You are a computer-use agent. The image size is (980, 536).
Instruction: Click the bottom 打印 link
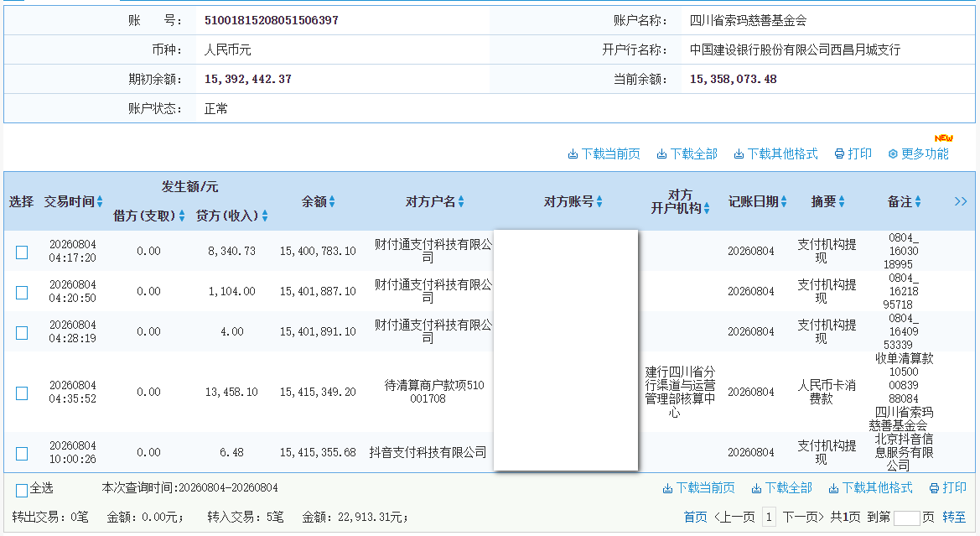pyautogui.click(x=948, y=488)
